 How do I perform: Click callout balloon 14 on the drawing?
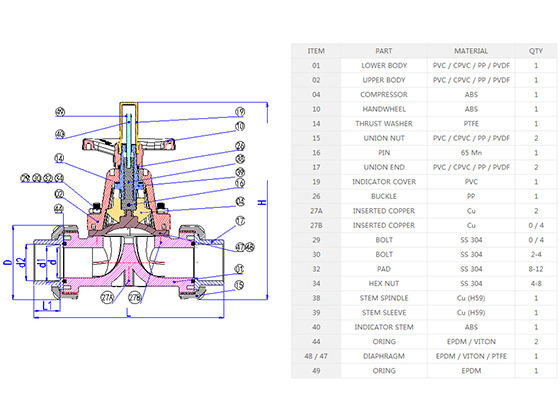[59, 158]
